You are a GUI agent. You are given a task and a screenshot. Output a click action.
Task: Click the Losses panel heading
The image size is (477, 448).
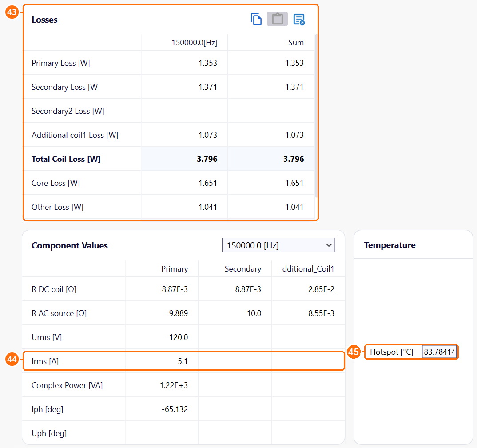click(44, 20)
